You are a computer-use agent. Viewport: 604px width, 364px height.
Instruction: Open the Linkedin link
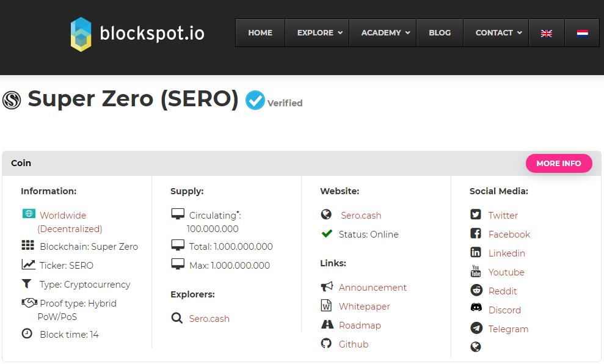click(506, 253)
